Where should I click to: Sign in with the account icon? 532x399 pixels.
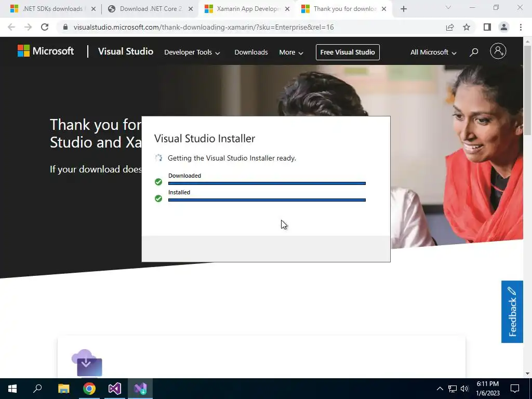(498, 51)
